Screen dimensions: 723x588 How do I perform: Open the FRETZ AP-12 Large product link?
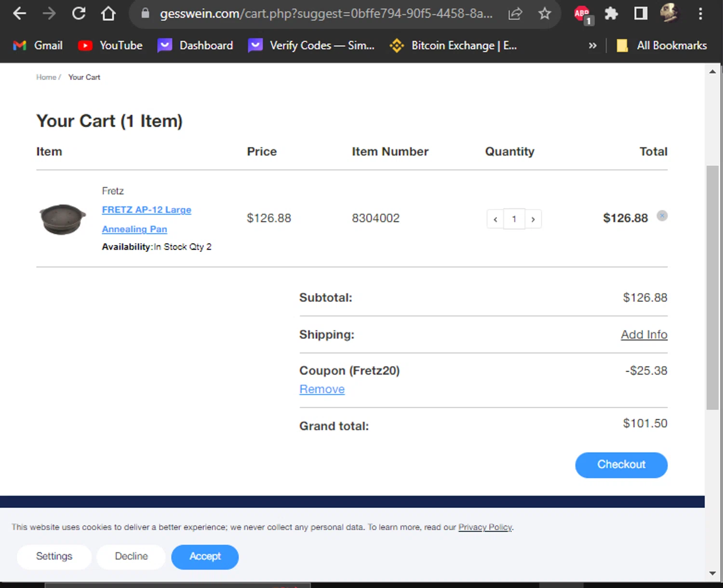(x=147, y=219)
